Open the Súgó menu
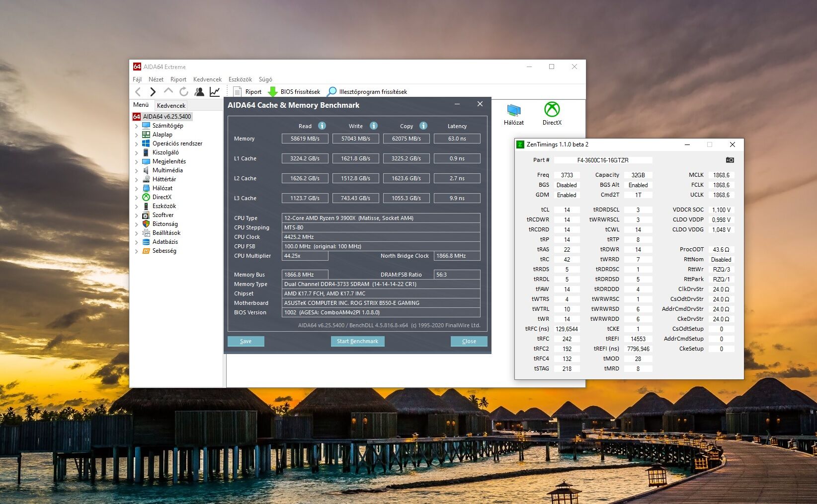 [x=265, y=79]
